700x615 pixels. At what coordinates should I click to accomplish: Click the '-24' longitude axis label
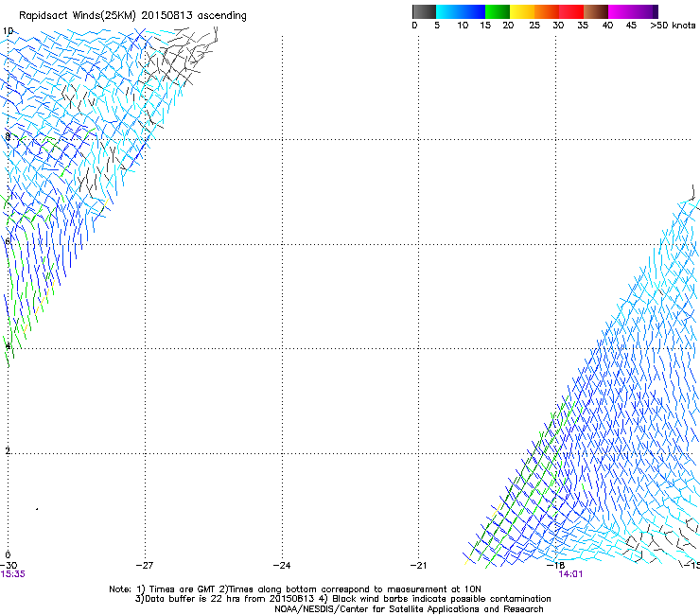coord(282,566)
